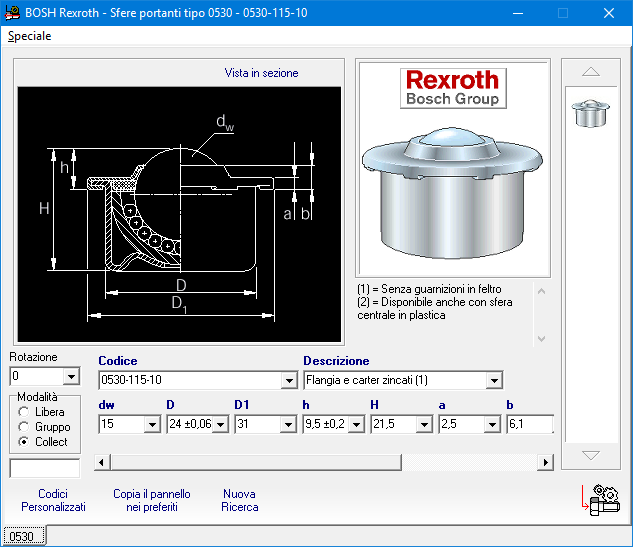
Task: Click the horizontal scrollbar right arrow
Action: [x=545, y=462]
